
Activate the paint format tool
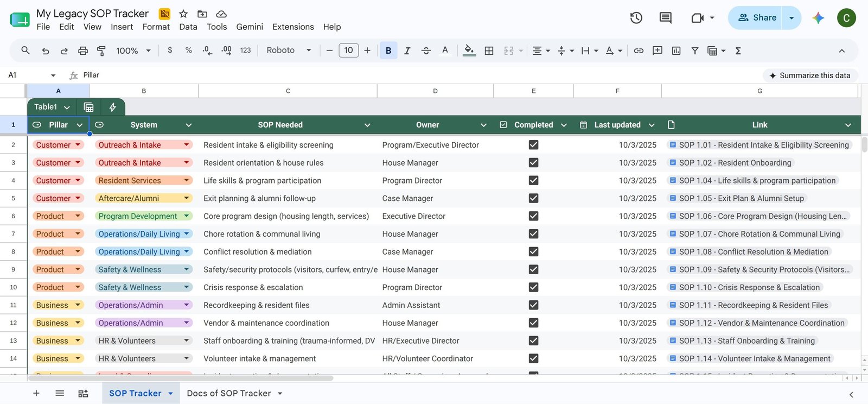pyautogui.click(x=101, y=50)
